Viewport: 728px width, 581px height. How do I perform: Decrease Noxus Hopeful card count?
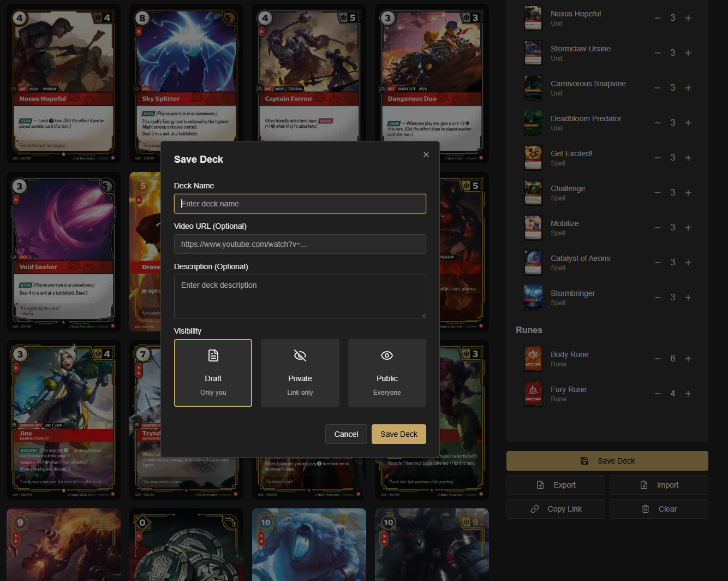pos(658,18)
